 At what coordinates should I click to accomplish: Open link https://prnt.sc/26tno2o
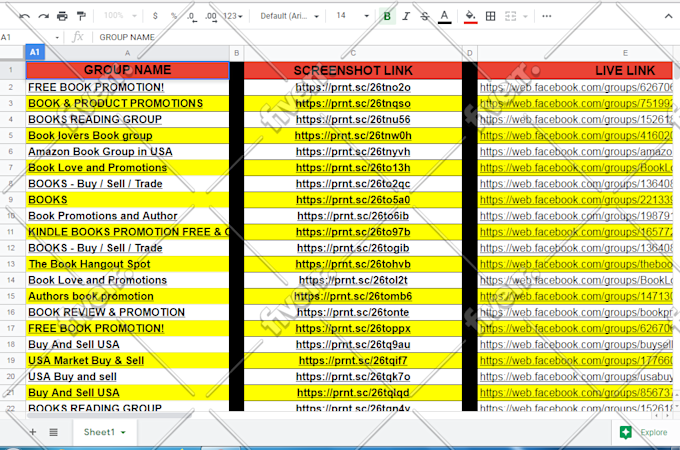click(353, 88)
